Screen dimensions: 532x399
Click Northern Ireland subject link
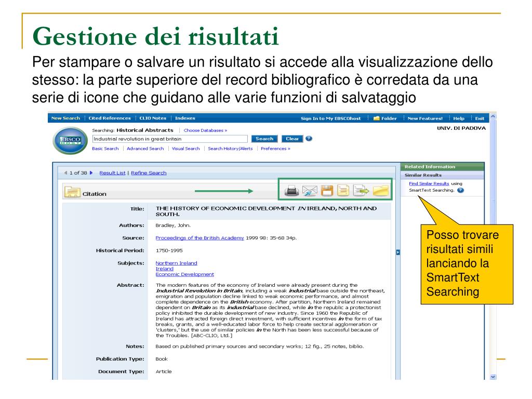pos(176,263)
